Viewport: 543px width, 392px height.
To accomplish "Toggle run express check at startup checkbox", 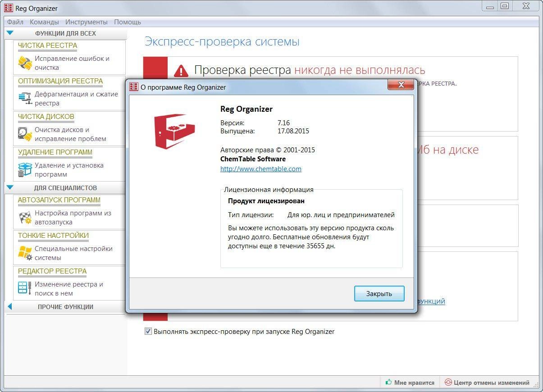I will click(x=148, y=331).
